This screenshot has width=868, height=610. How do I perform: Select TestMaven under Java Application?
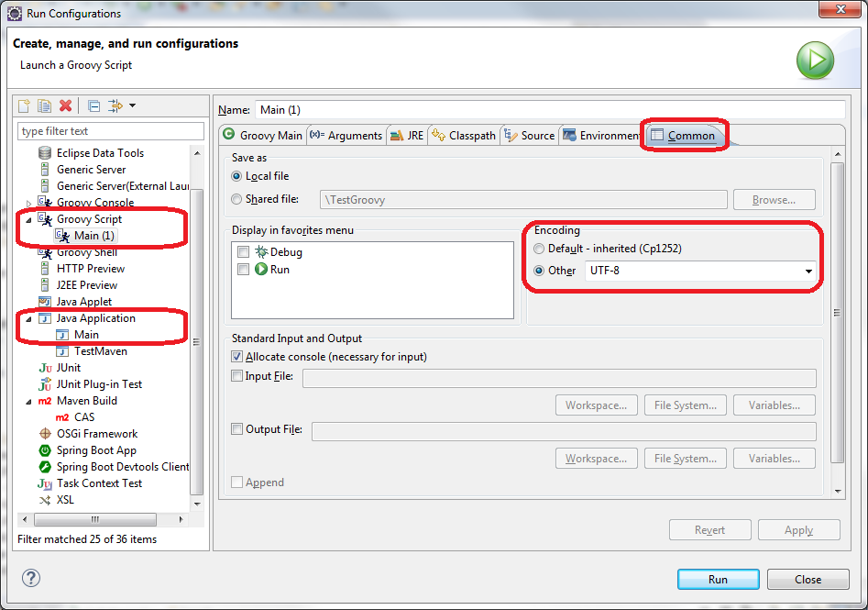coord(100,351)
